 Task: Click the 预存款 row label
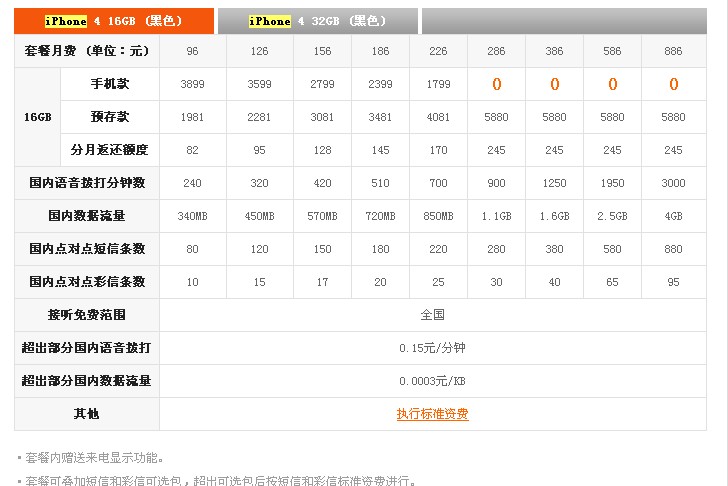[110, 117]
